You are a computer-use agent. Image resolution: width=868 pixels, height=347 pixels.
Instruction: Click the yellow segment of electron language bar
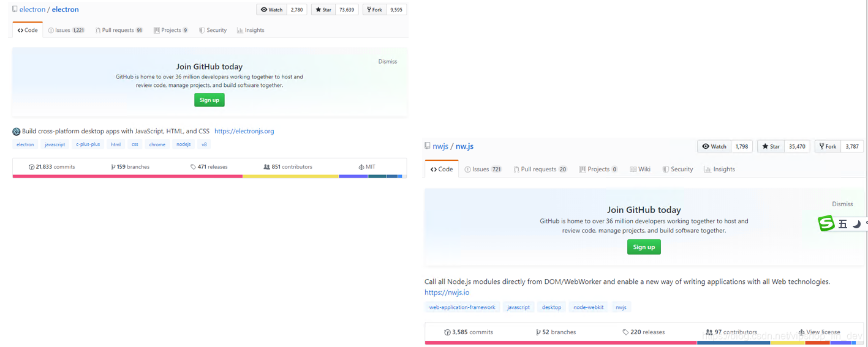click(x=290, y=176)
